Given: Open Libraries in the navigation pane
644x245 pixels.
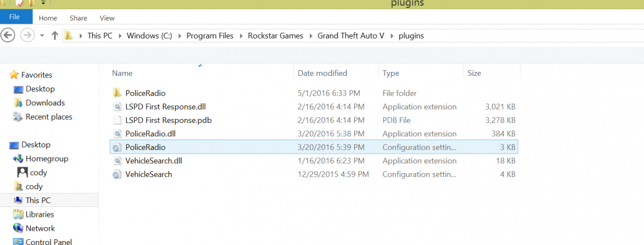Looking at the screenshot, I should coord(39,214).
